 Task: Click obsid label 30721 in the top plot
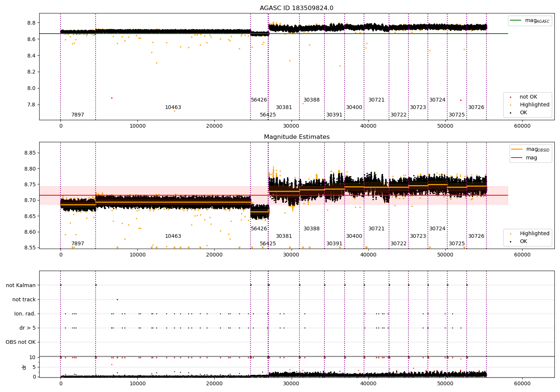376,100
